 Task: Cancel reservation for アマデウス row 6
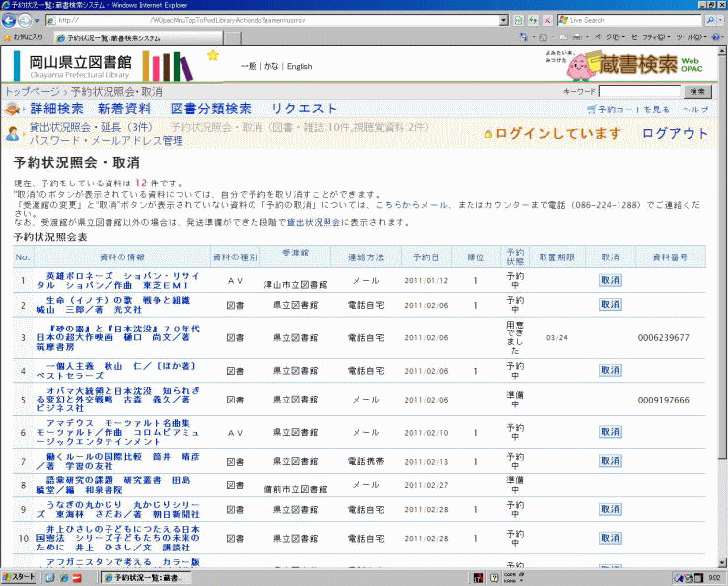point(610,432)
